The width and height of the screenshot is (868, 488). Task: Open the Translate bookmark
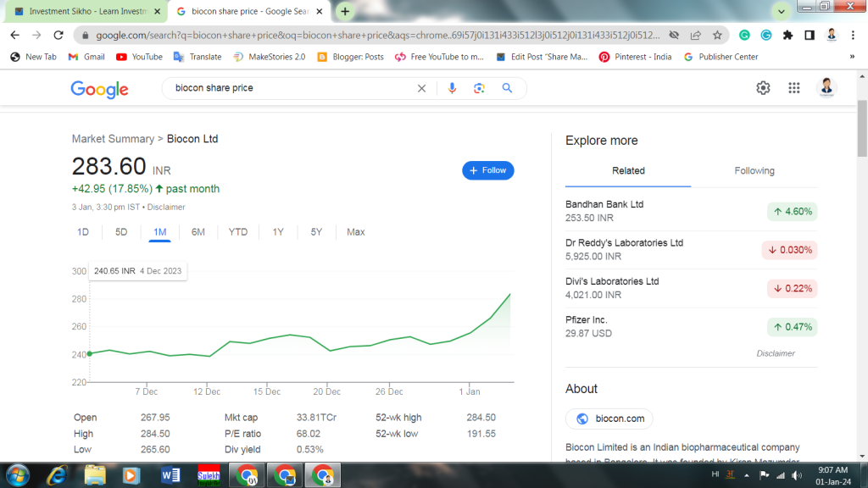[x=198, y=57]
